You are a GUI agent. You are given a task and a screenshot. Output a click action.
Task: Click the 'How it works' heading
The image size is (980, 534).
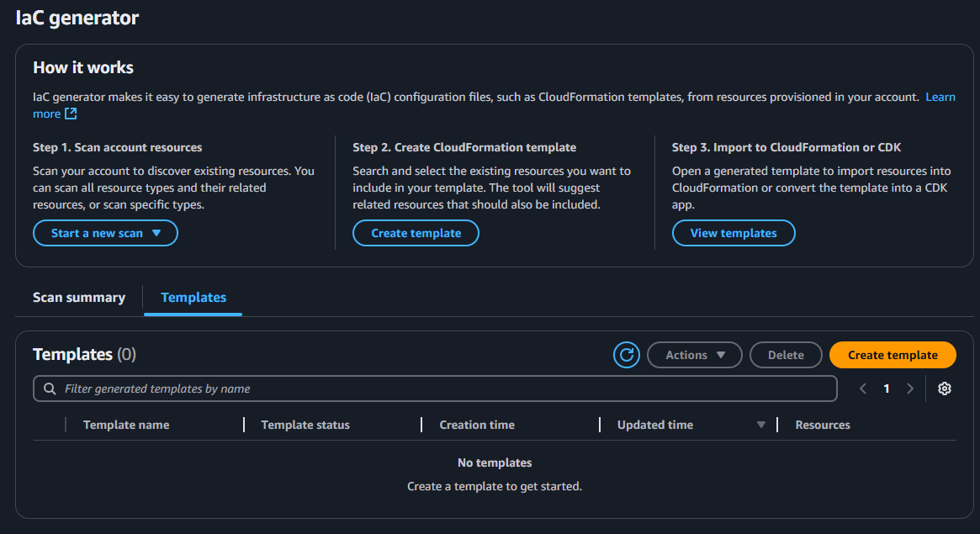click(x=83, y=67)
